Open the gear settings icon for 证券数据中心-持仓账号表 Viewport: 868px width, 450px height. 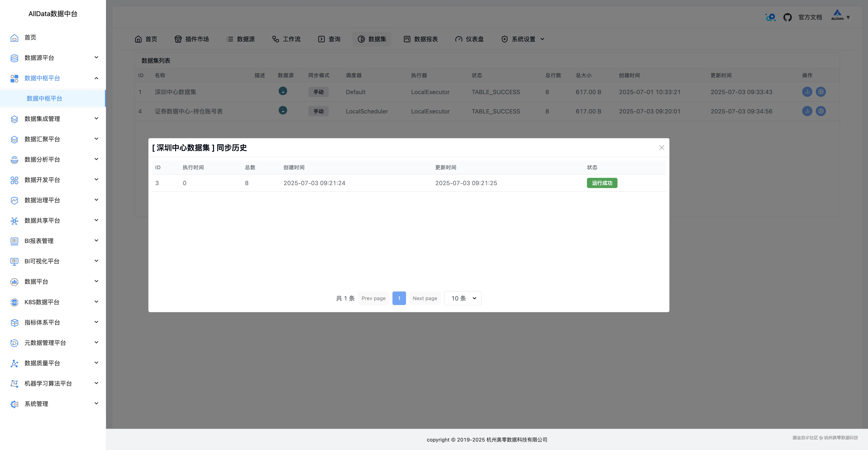821,111
